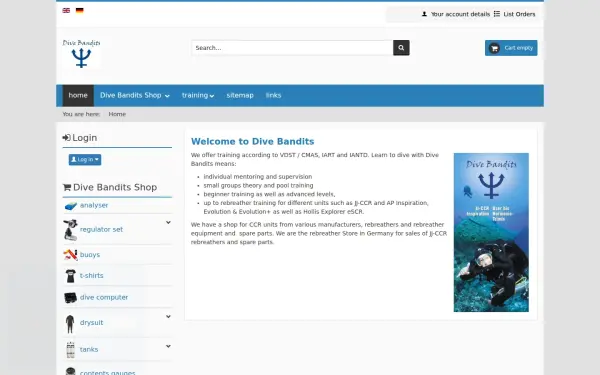Open the drysuit category link
Image resolution: width=600 pixels, height=375 pixels.
pos(91,323)
